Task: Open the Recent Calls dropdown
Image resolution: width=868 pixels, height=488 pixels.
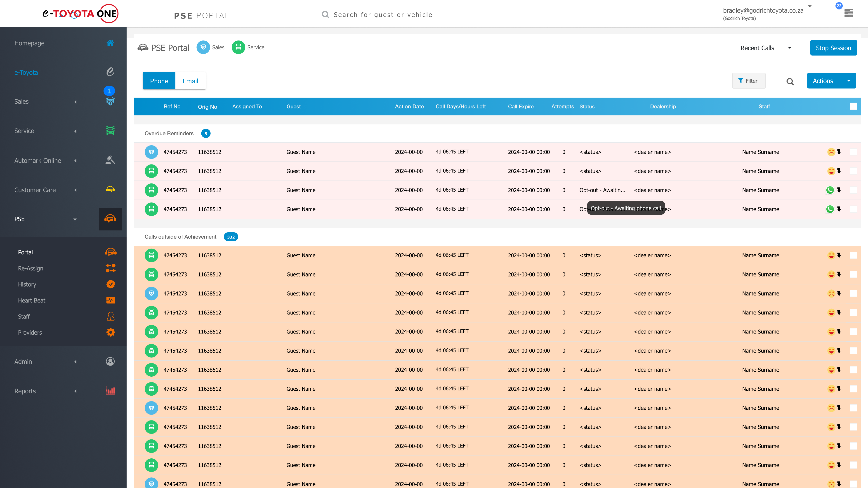Action: click(765, 48)
